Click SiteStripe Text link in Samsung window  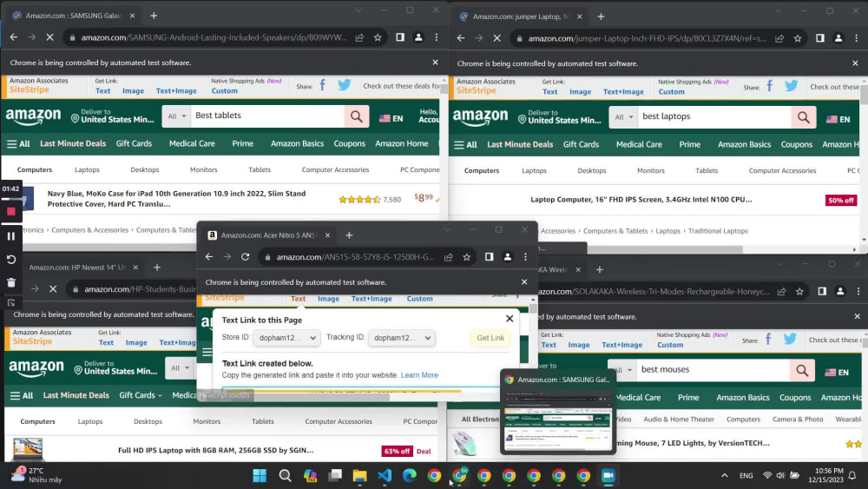[x=103, y=91]
